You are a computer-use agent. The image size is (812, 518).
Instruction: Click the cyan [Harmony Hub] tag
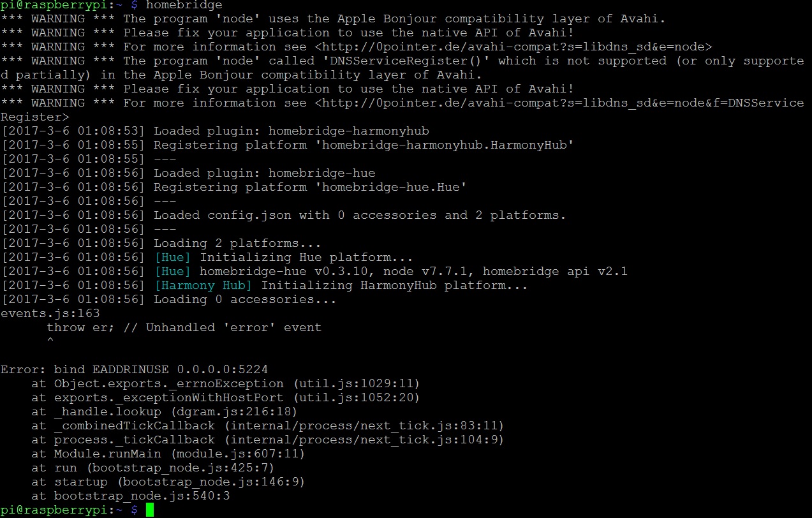pos(203,285)
